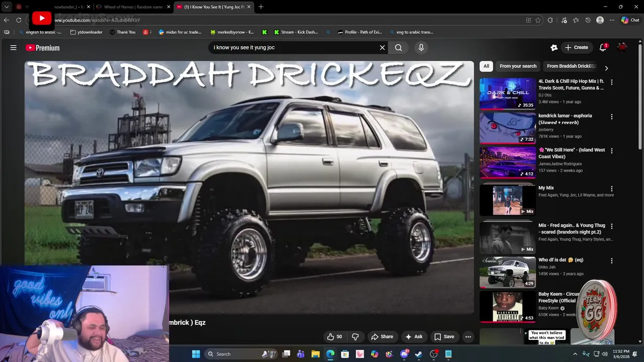Open volume control in system tray
Image resolution: width=644 pixels, height=362 pixels.
[x=605, y=354]
